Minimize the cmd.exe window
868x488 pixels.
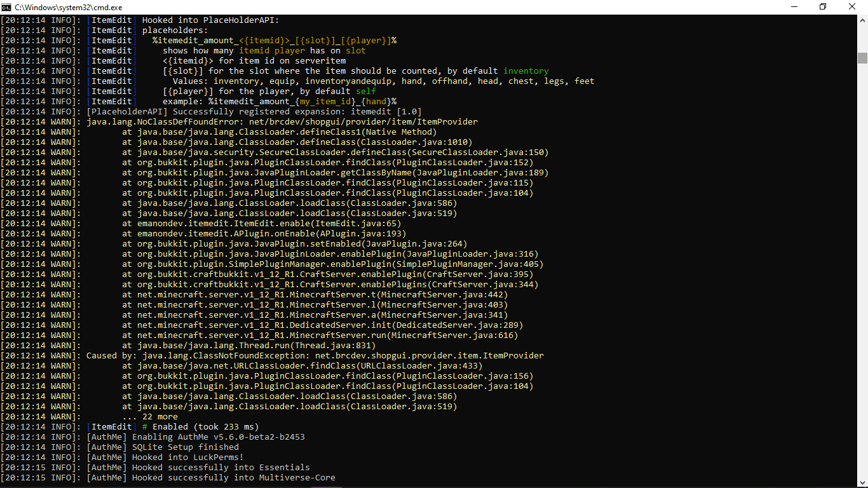[x=794, y=7]
